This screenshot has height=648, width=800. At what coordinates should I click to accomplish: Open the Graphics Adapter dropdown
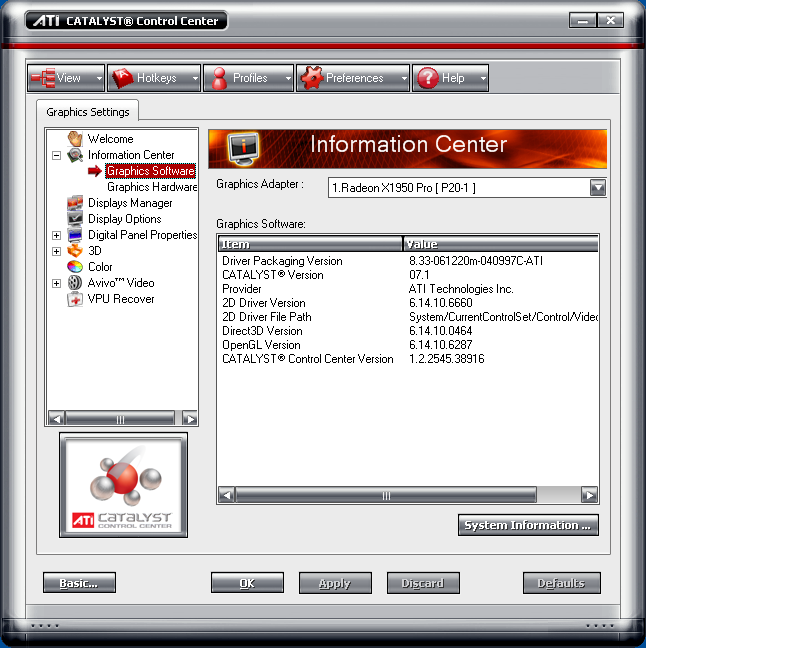point(598,188)
